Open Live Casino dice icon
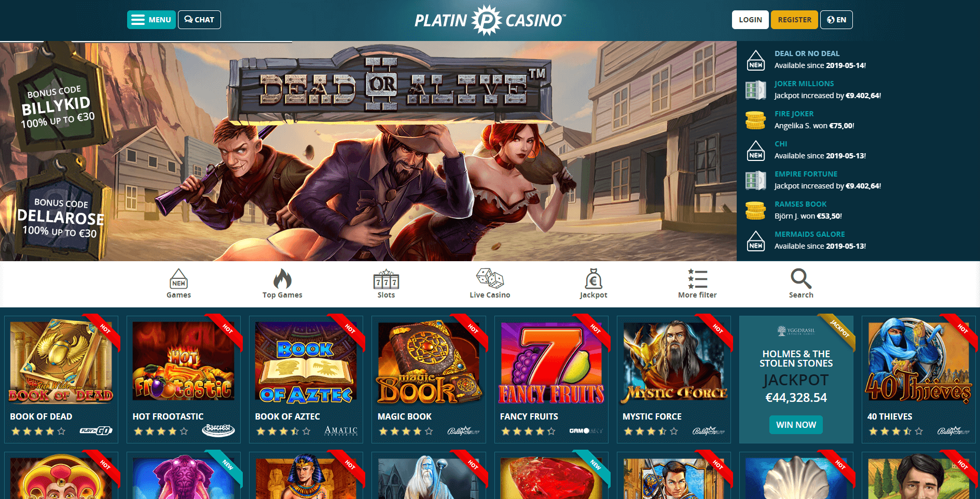The height and width of the screenshot is (499, 980). coord(490,279)
